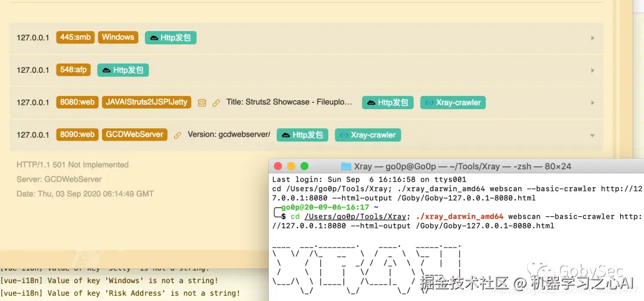Viewport: 644px width, 301px height.
Task: Expand the 8080:web row arrow
Action: [593, 103]
